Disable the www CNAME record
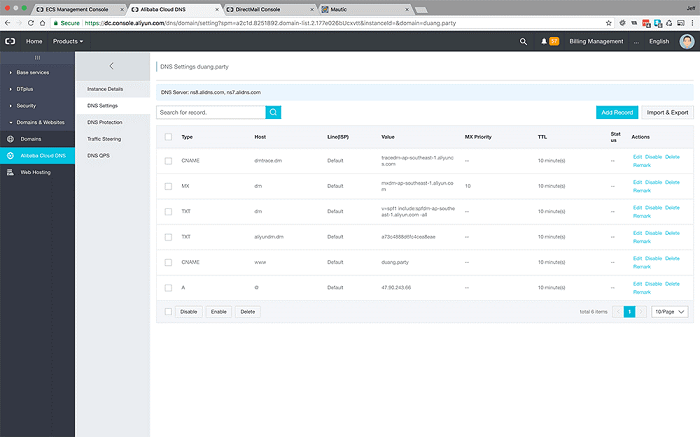Image resolution: width=700 pixels, height=437 pixels. (x=654, y=258)
